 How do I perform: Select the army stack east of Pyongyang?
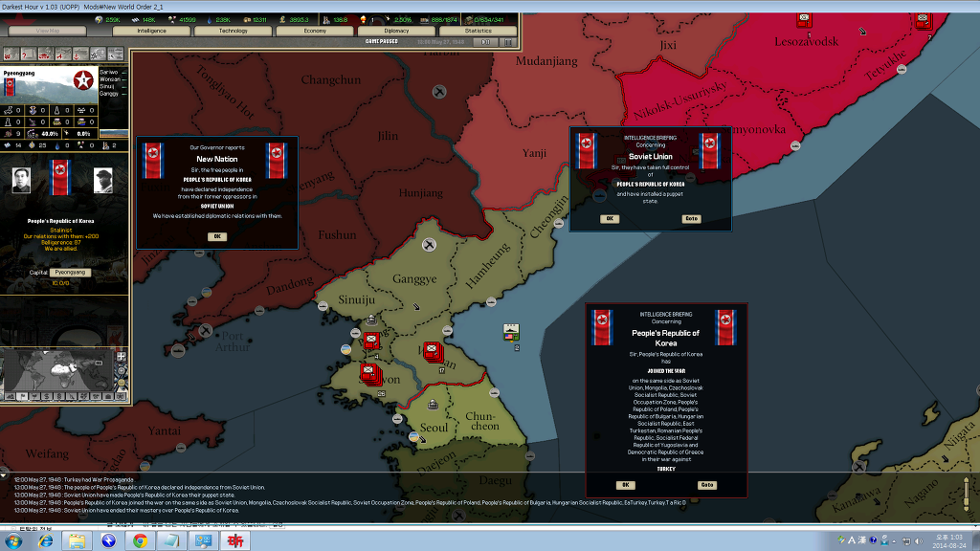(x=433, y=352)
